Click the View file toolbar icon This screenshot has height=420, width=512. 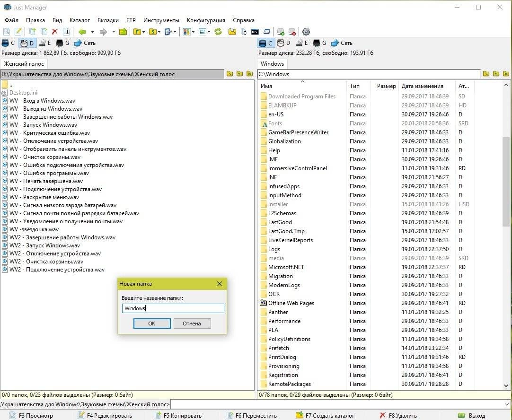(x=7, y=32)
